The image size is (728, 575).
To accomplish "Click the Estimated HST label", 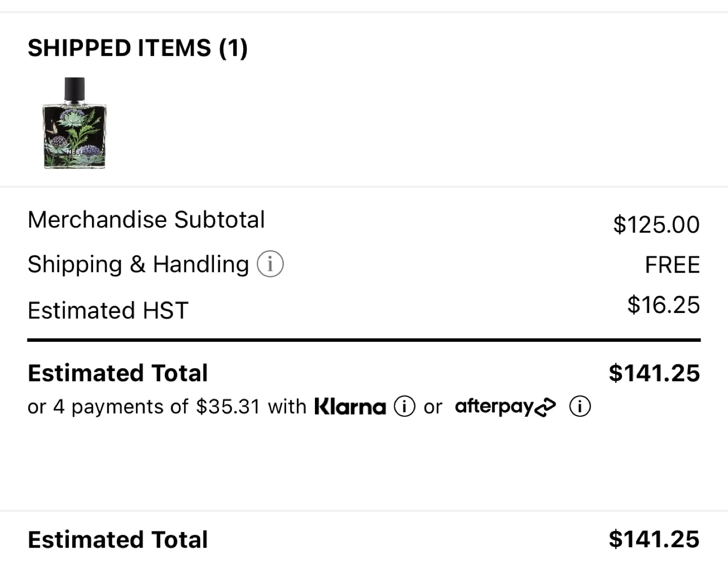I will (x=108, y=310).
